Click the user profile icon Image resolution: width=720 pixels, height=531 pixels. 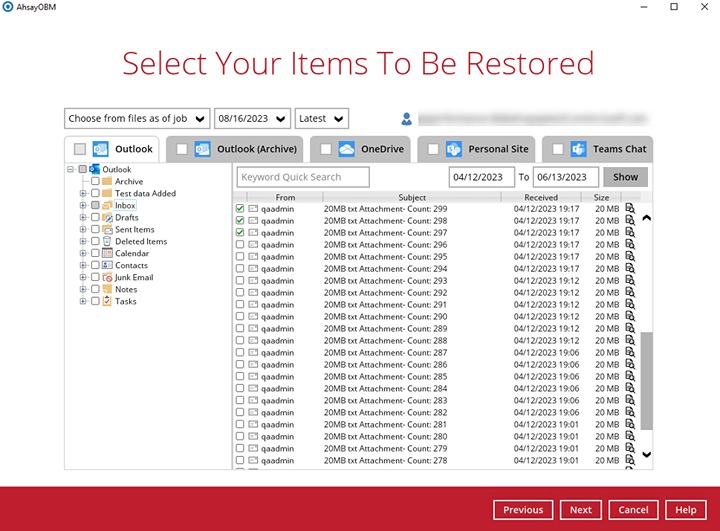pyautogui.click(x=407, y=119)
